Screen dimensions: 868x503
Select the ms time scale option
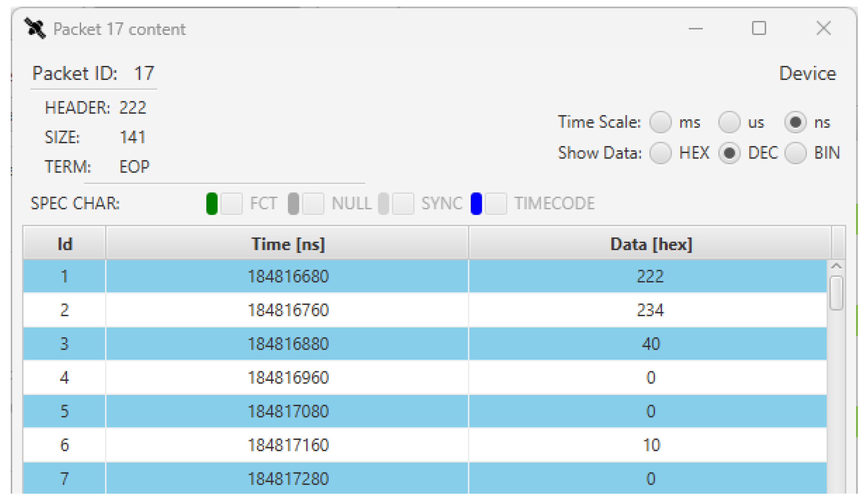pyautogui.click(x=660, y=122)
